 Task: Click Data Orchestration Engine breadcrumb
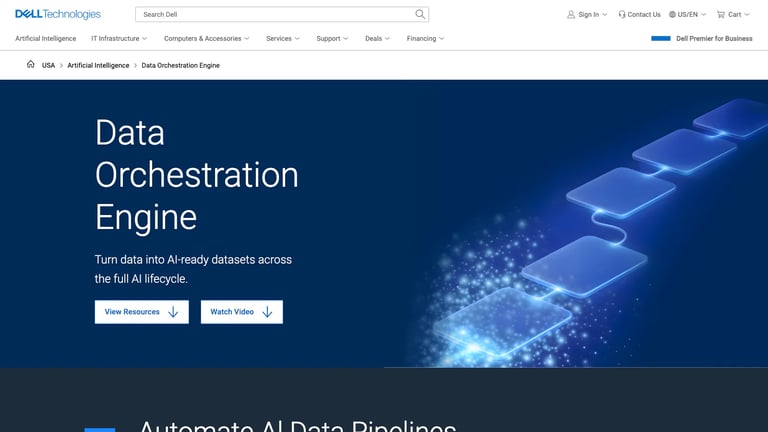coord(180,65)
